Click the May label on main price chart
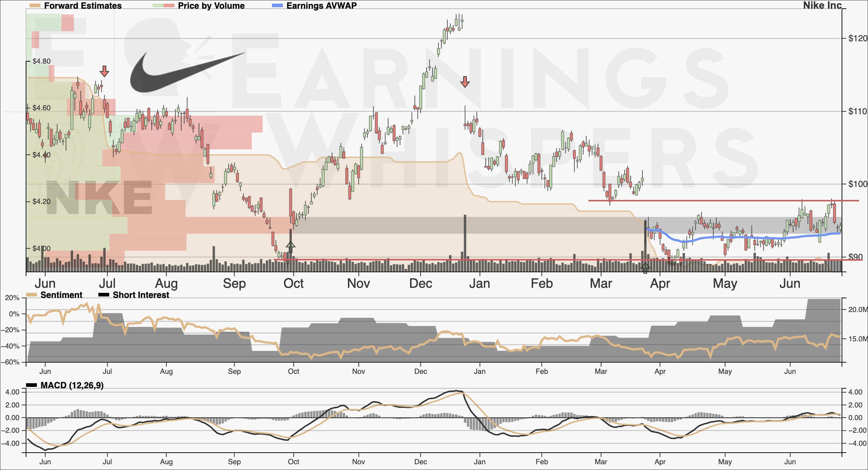This screenshot has height=470, width=868. pos(725,283)
